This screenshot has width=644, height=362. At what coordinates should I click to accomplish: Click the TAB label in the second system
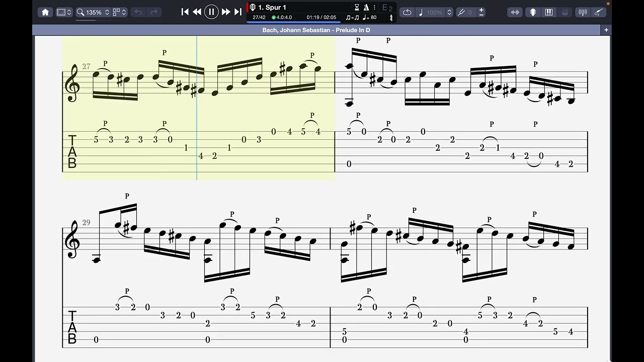pos(72,327)
